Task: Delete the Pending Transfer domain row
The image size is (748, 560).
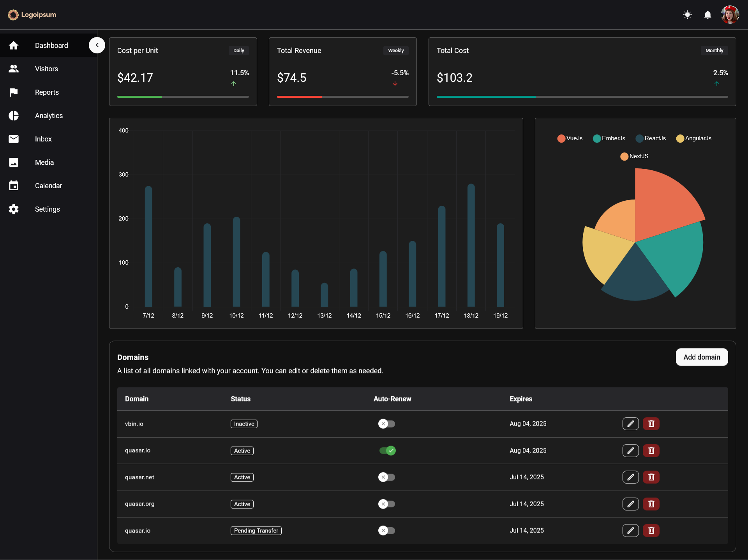Action: coord(651,530)
